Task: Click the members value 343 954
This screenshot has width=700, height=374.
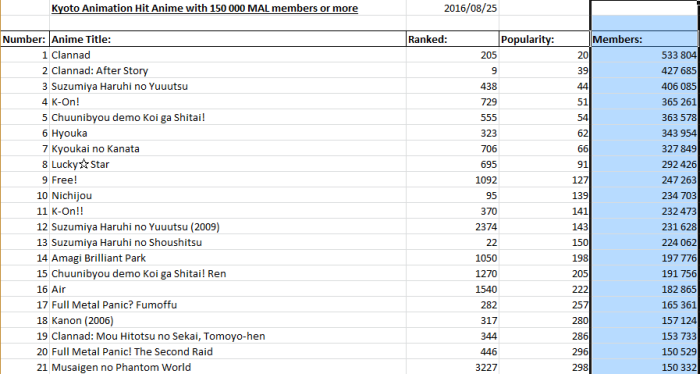Action: click(x=645, y=133)
